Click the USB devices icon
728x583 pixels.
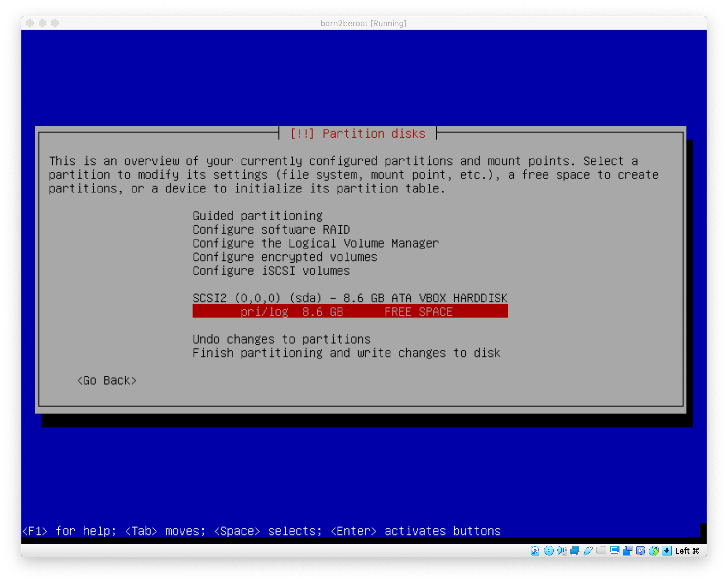click(588, 551)
